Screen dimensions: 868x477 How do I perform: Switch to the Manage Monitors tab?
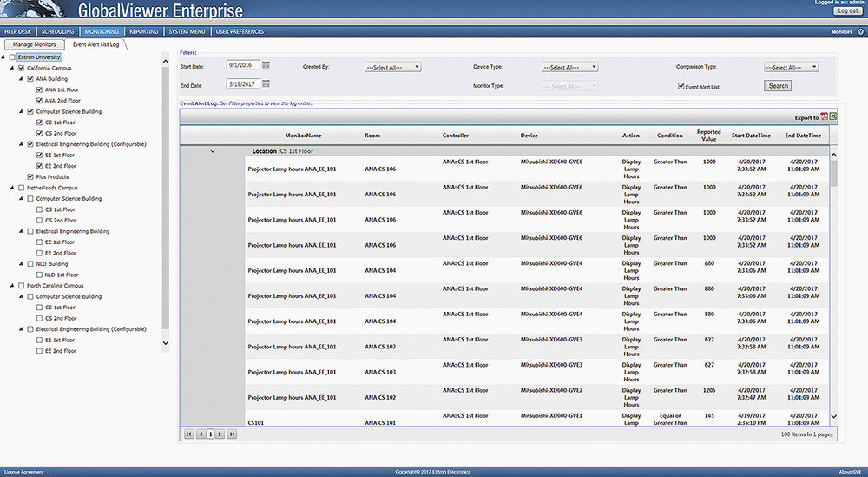point(35,44)
